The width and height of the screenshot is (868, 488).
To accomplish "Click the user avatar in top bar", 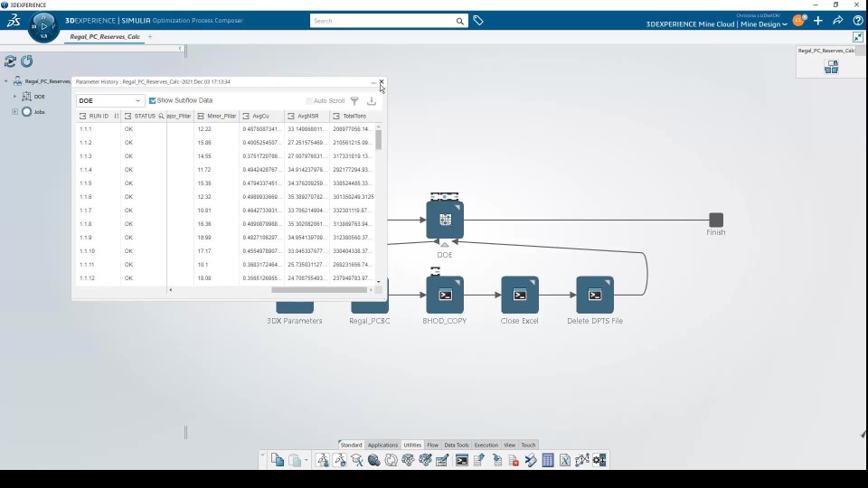I will click(x=798, y=21).
